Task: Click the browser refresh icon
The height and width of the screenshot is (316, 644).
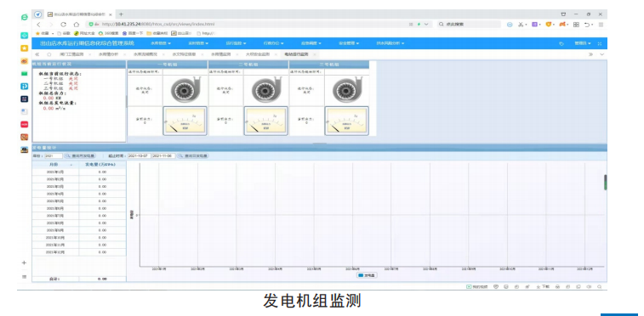Action: (x=63, y=25)
